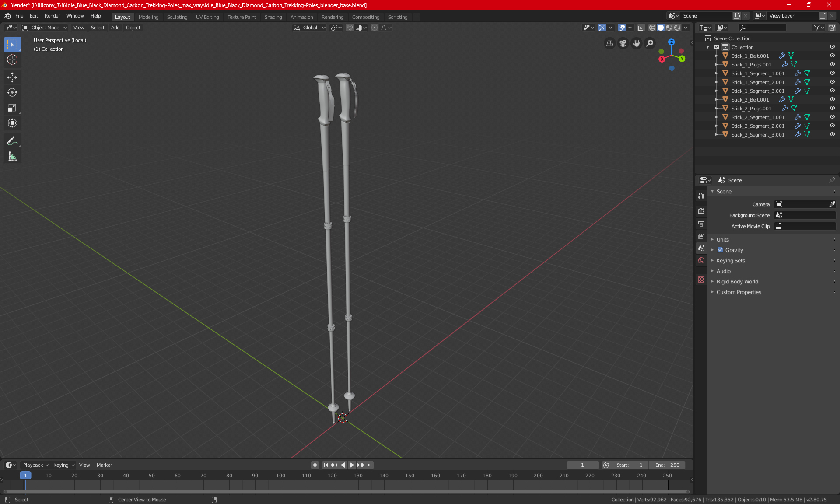840x504 pixels.
Task: Click the outliner search field
Action: click(x=762, y=28)
